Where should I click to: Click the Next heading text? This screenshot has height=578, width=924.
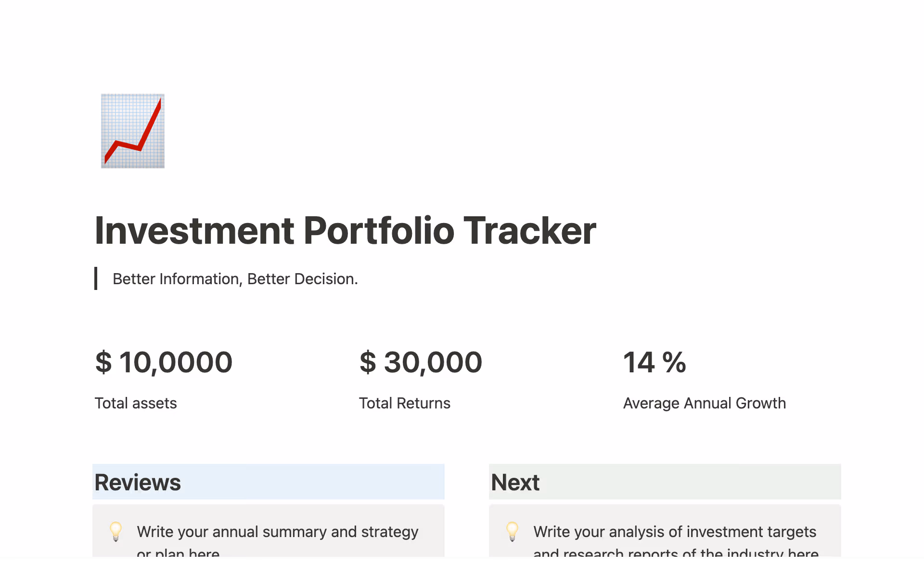pos(515,482)
